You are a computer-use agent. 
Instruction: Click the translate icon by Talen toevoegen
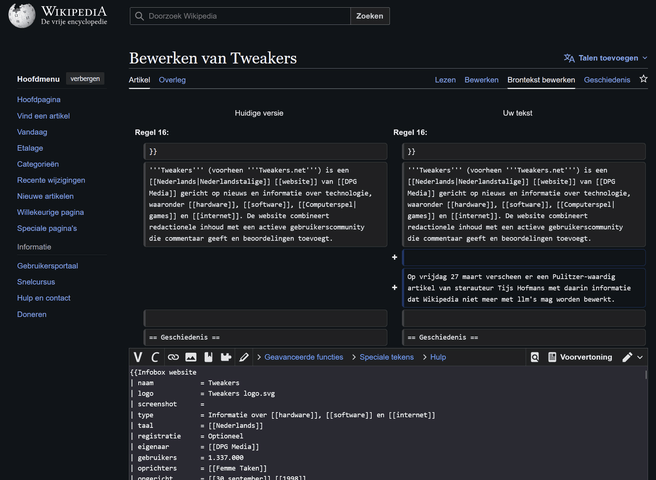[569, 58]
